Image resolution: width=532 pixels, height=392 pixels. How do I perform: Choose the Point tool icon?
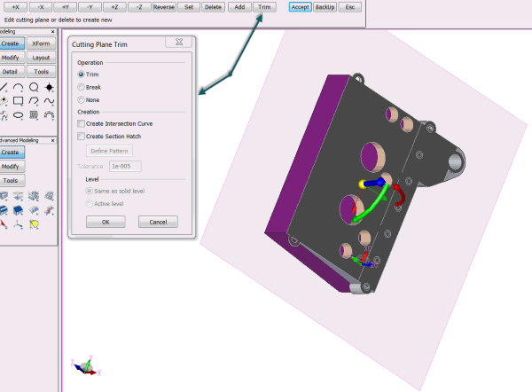pos(50,87)
